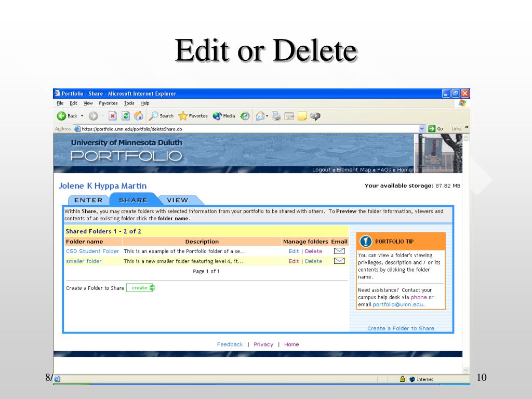Refresh the page with the Refresh icon
Screen dimensions: 532x399
[x=126, y=116]
